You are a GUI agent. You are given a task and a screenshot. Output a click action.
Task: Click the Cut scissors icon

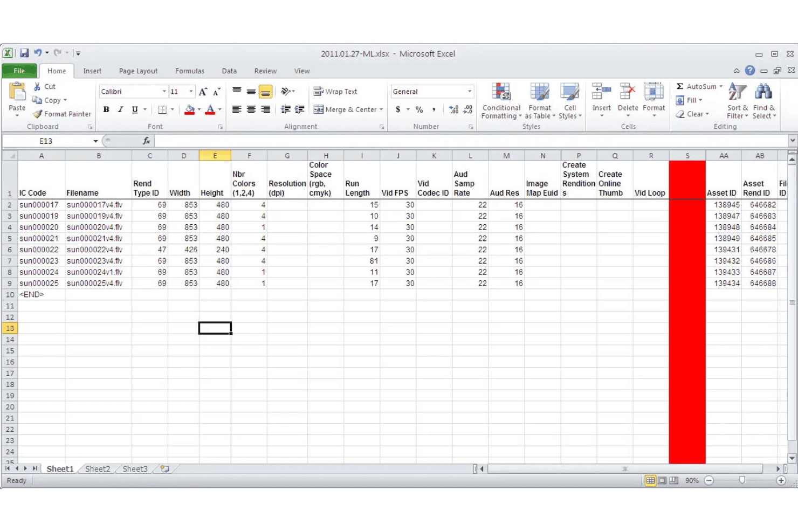pyautogui.click(x=37, y=86)
